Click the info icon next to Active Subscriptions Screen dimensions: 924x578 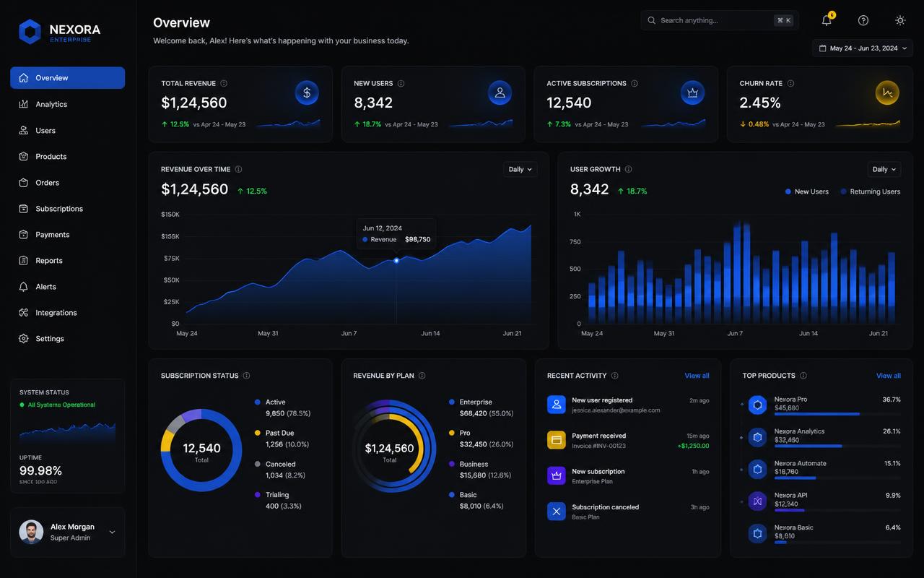click(635, 83)
